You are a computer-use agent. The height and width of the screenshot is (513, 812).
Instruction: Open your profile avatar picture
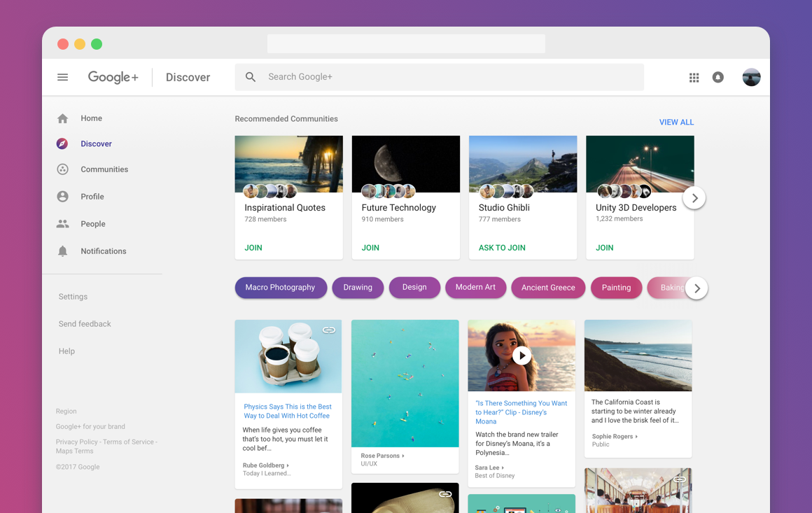[751, 77]
